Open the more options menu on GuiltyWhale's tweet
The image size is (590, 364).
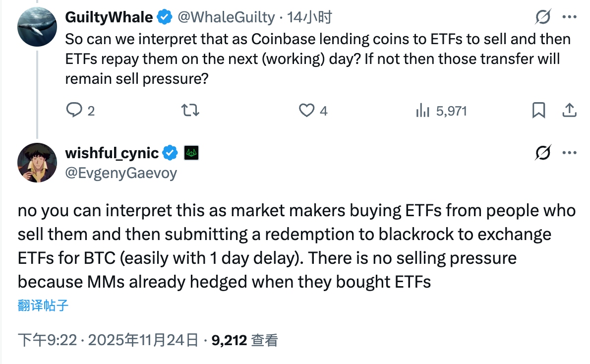coord(570,17)
